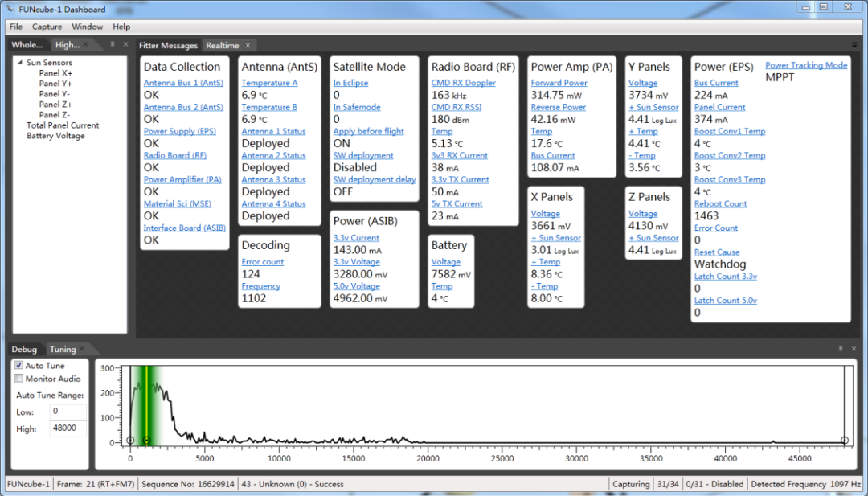This screenshot has height=496, width=868.
Task: Close the Realtime tab
Action: click(248, 45)
